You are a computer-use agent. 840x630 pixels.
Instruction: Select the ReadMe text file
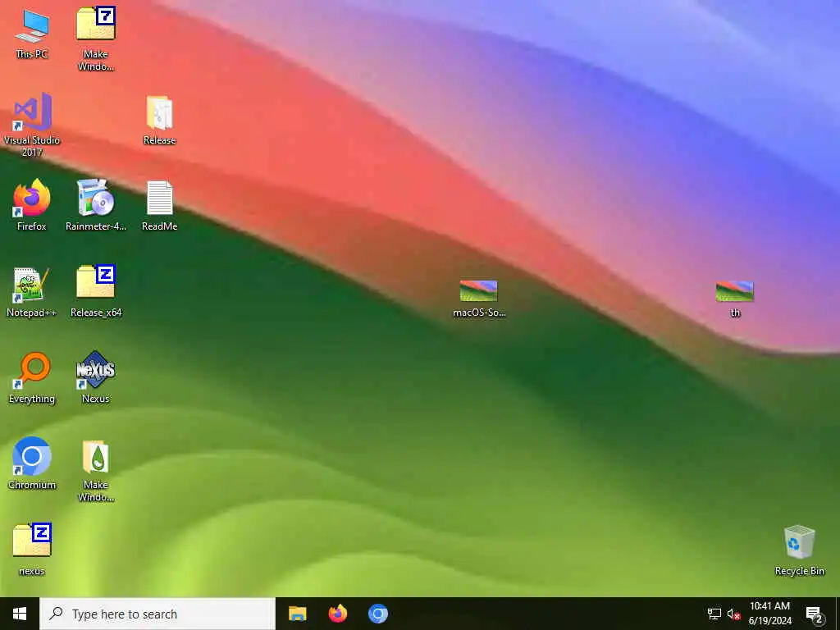point(160,206)
